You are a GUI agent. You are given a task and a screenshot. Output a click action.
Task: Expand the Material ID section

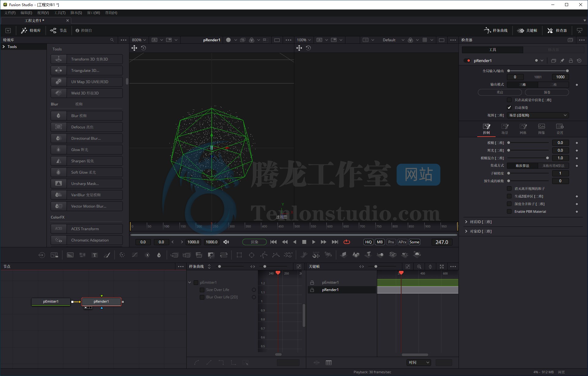pyautogui.click(x=466, y=222)
